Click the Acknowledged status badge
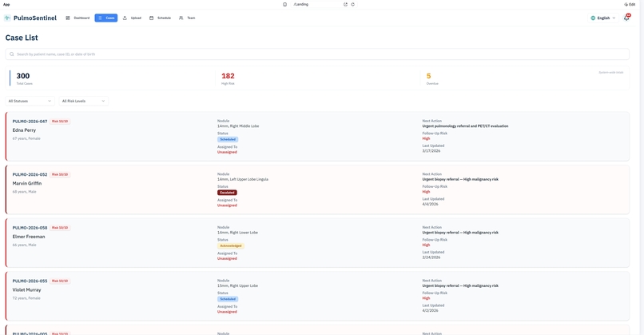Screen dimensions: 644x335 (231, 245)
